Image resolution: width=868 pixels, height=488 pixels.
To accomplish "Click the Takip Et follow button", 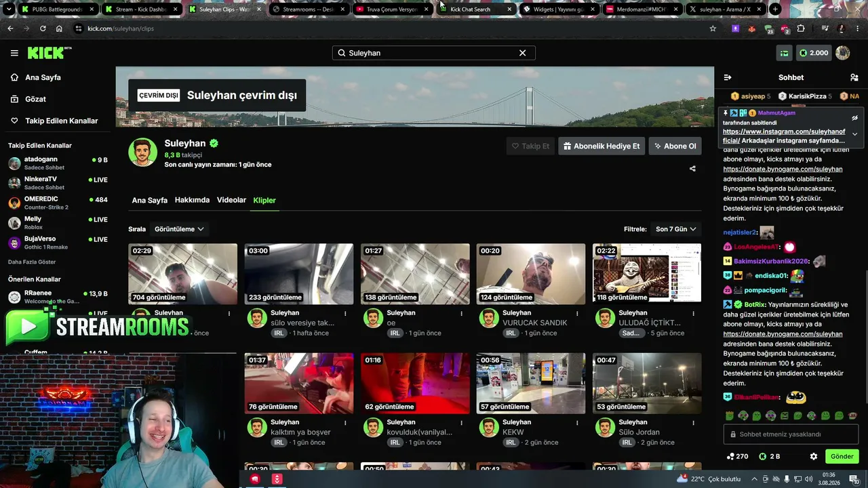I will 530,146.
